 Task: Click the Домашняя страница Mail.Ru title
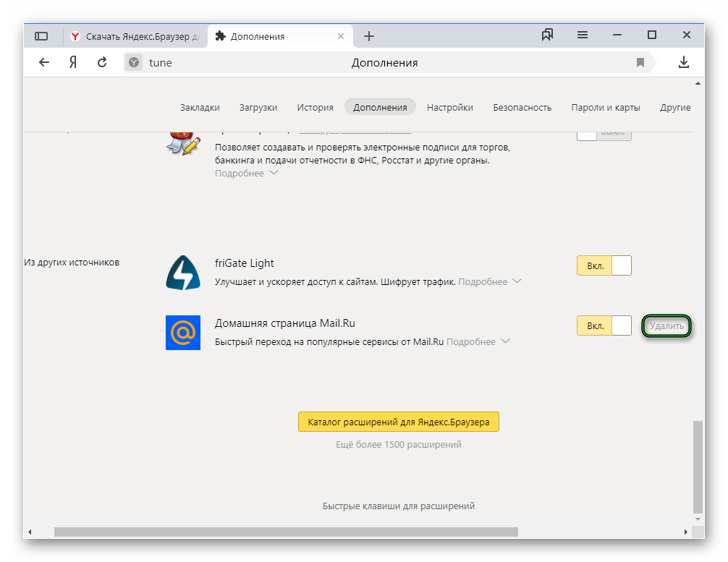(284, 323)
